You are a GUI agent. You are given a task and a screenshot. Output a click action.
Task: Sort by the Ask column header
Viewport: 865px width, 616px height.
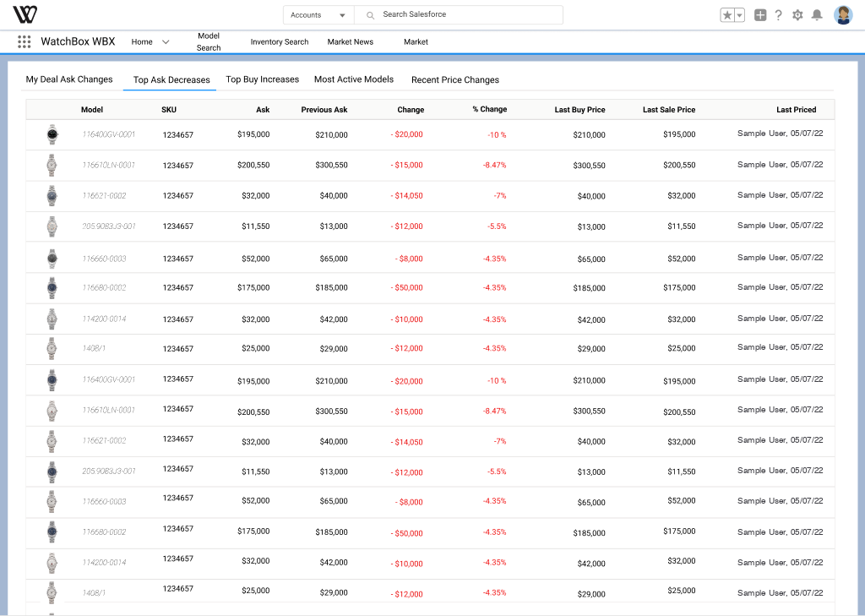pyautogui.click(x=263, y=110)
